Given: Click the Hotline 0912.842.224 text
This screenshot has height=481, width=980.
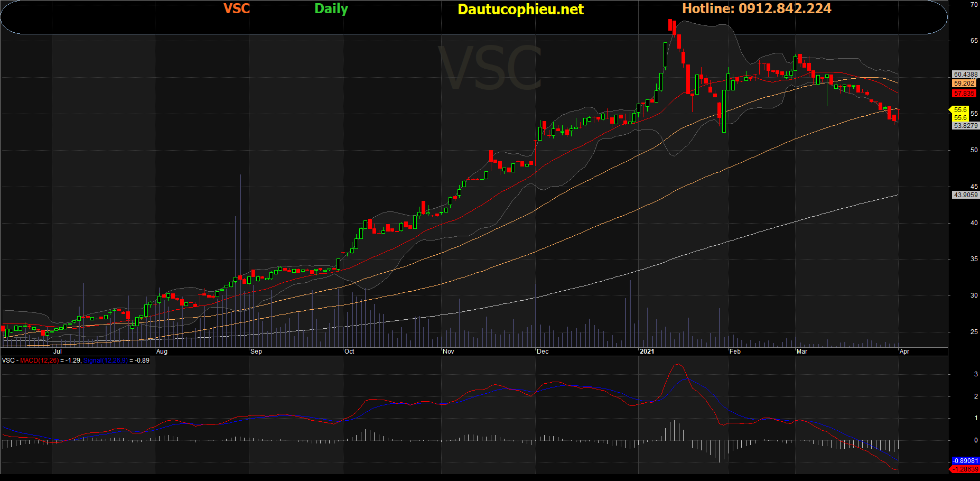Looking at the screenshot, I should click(x=757, y=8).
